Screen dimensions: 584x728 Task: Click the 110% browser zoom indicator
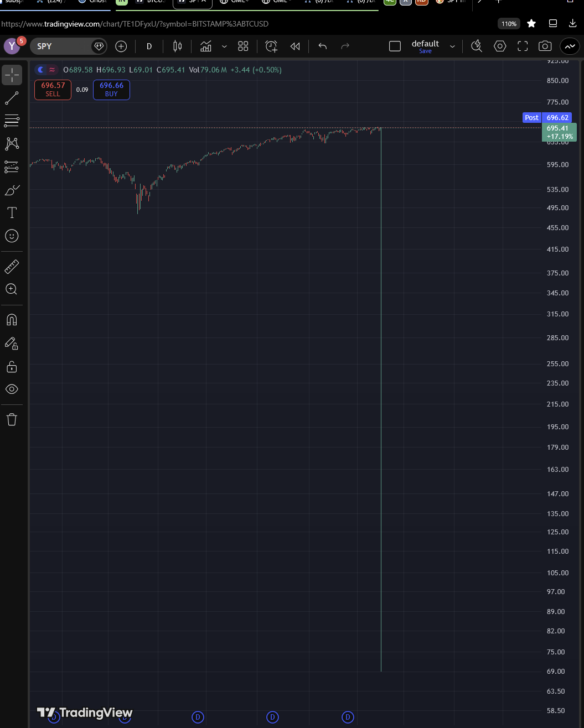pyautogui.click(x=509, y=24)
